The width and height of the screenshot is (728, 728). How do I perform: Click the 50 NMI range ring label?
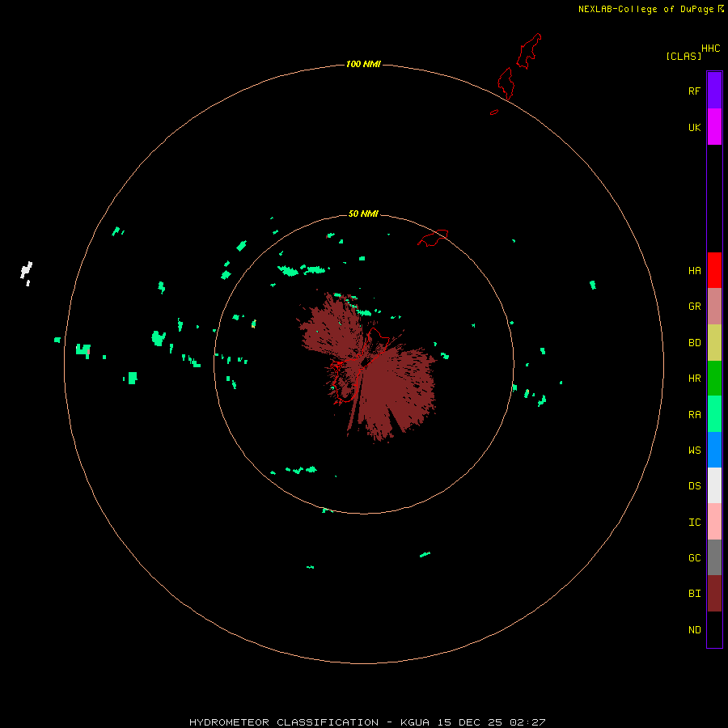coord(363,214)
